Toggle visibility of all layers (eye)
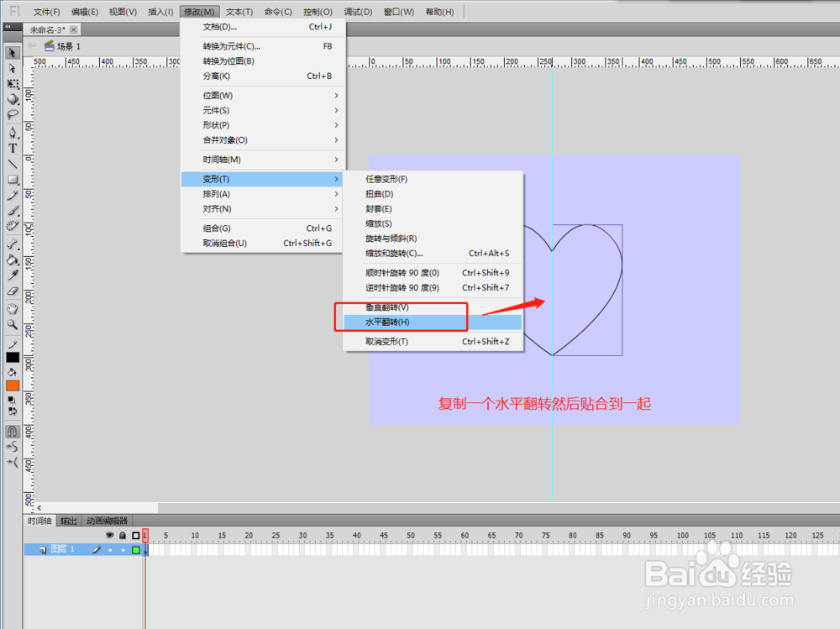 (109, 535)
